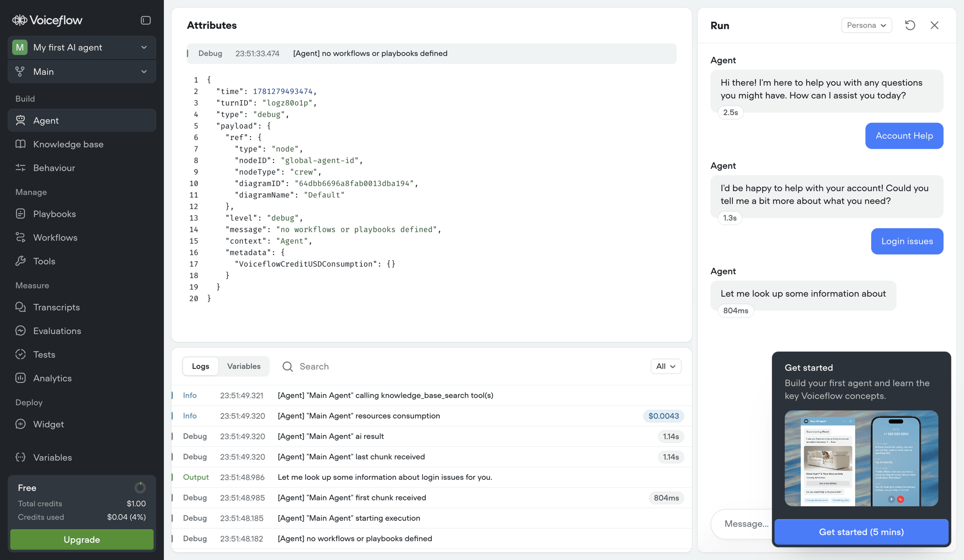Click the 804ms badge in the logs
Viewport: 964px width, 560px height.
[x=666, y=498]
